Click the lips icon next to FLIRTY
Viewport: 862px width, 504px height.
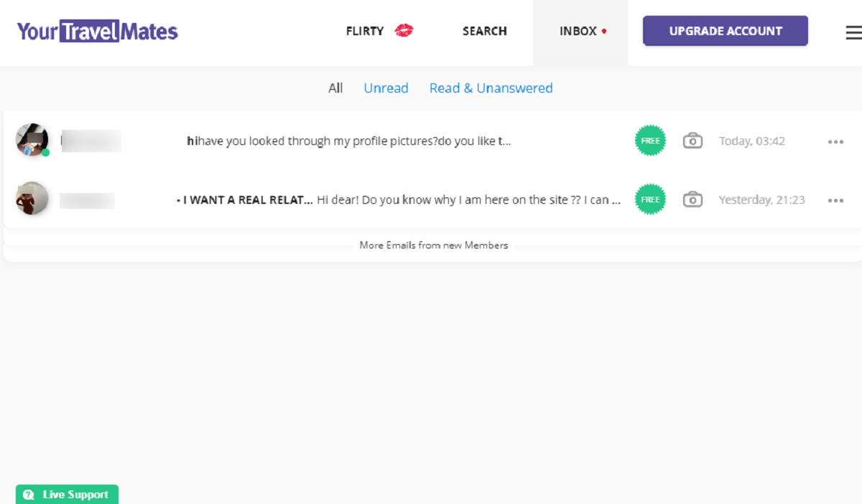[x=404, y=31]
